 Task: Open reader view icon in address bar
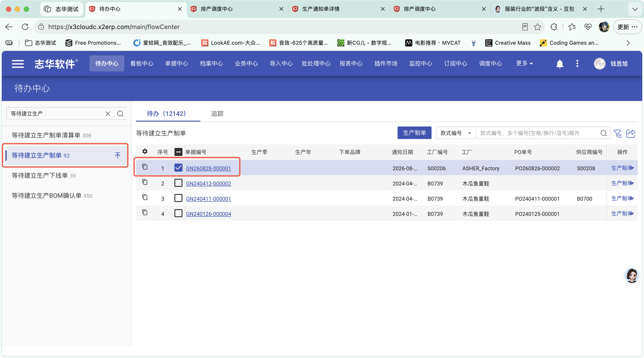[x=525, y=27]
